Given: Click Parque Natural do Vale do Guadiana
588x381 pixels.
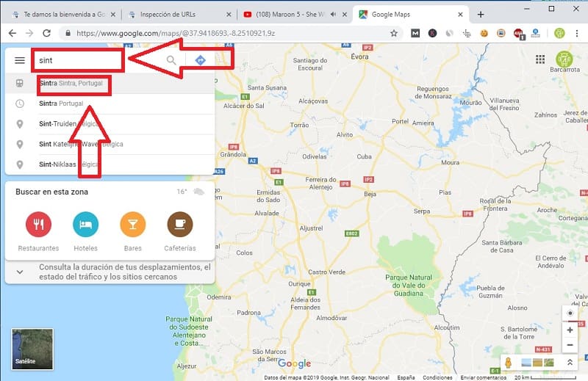Looking at the screenshot, I should 409,285.
